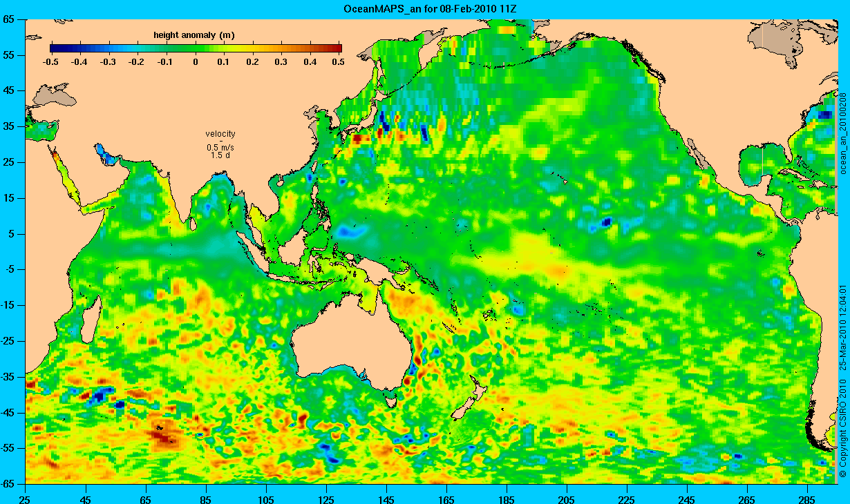Click the 0.5 colorbar tick label
850x504 pixels.
click(x=338, y=62)
